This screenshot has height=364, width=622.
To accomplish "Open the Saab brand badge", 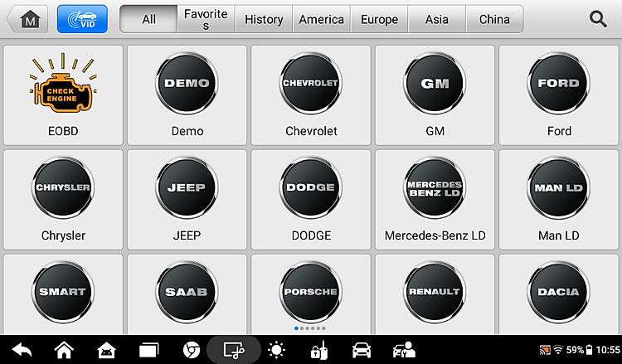I will coord(187,292).
